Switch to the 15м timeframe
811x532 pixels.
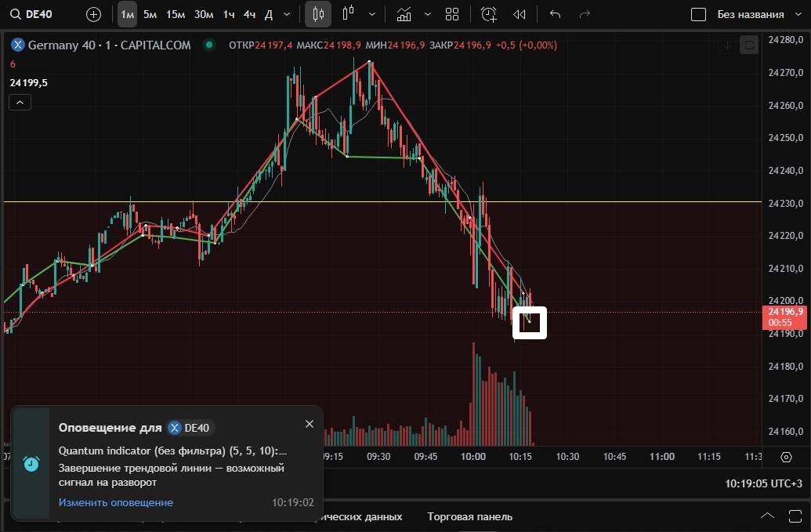click(176, 14)
